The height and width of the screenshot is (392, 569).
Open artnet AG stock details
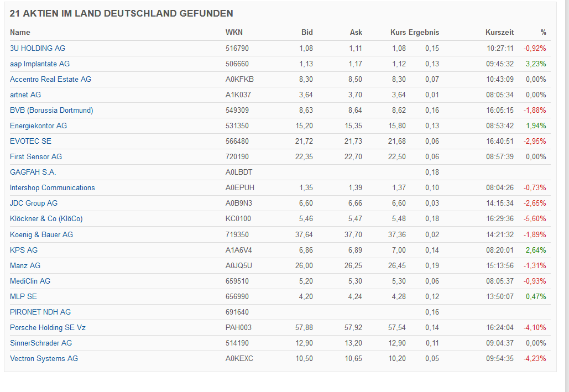click(x=25, y=95)
